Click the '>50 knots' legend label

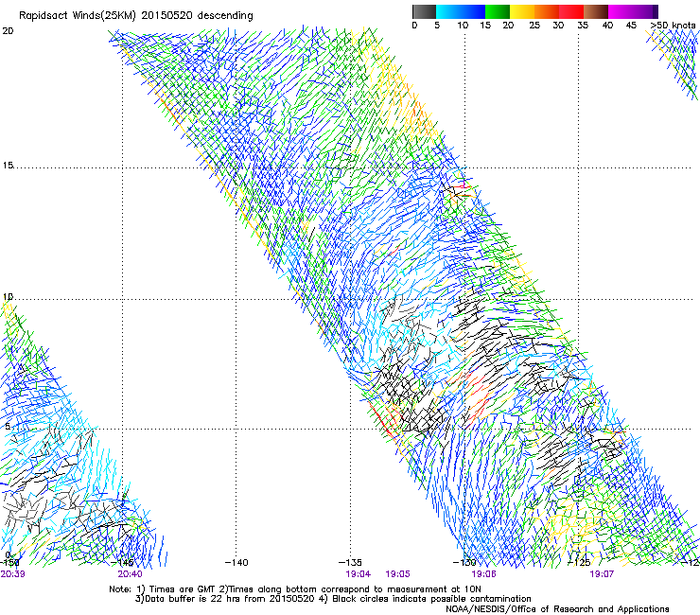click(673, 26)
